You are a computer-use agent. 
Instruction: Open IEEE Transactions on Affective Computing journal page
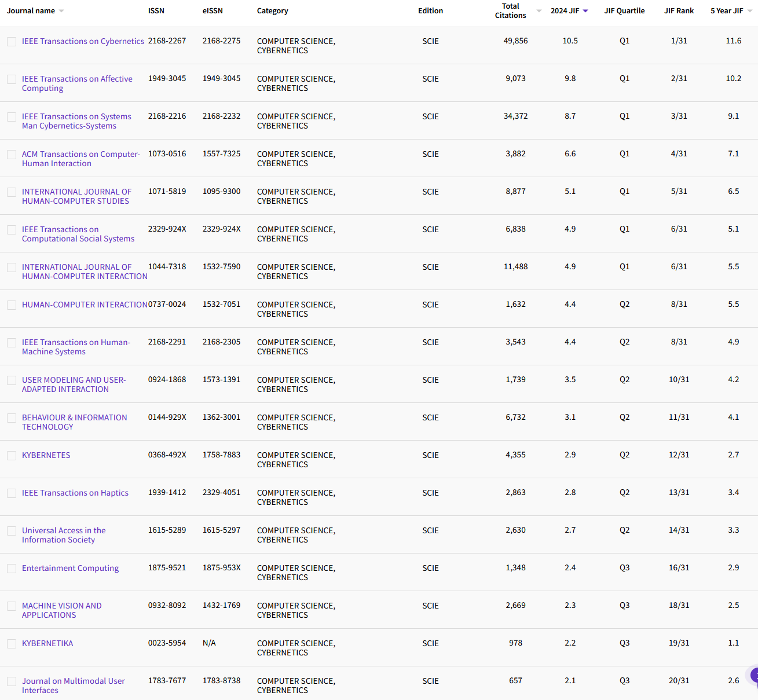coord(77,83)
